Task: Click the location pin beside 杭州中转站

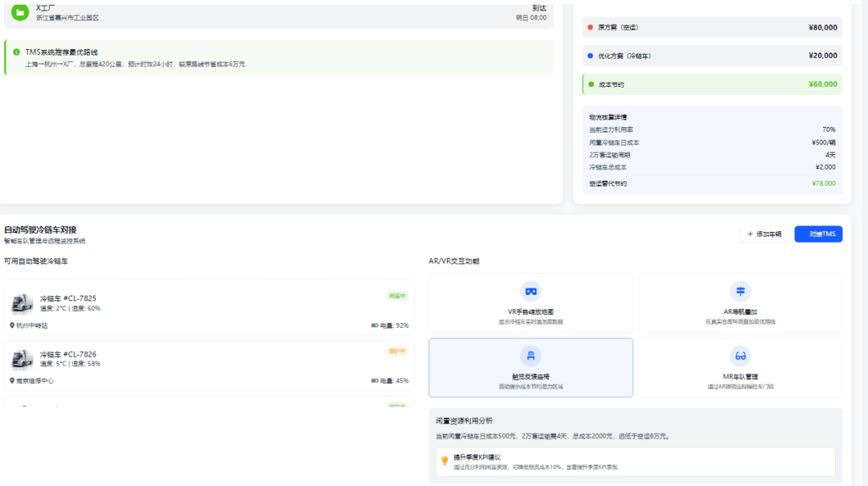Action: point(11,325)
